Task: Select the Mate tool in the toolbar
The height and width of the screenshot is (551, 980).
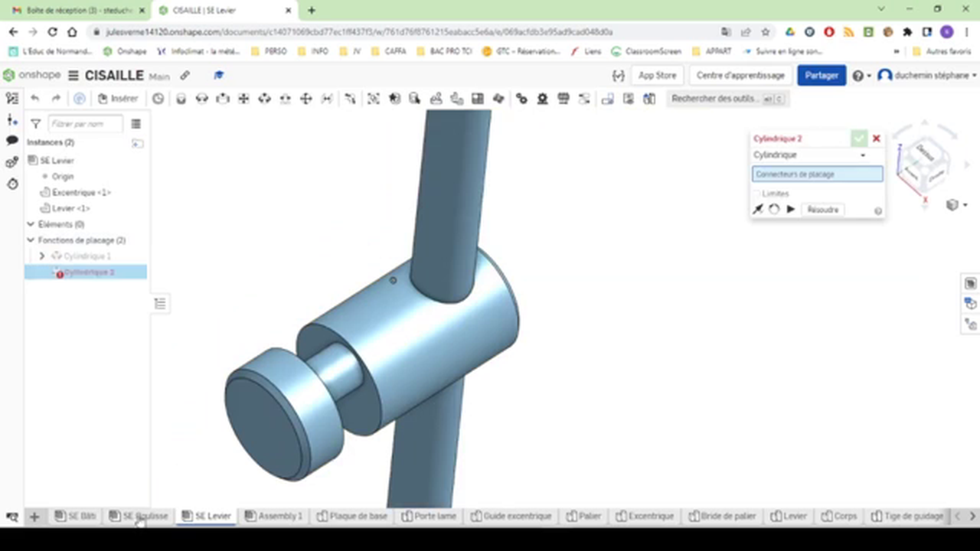Action: pyautogui.click(x=181, y=98)
